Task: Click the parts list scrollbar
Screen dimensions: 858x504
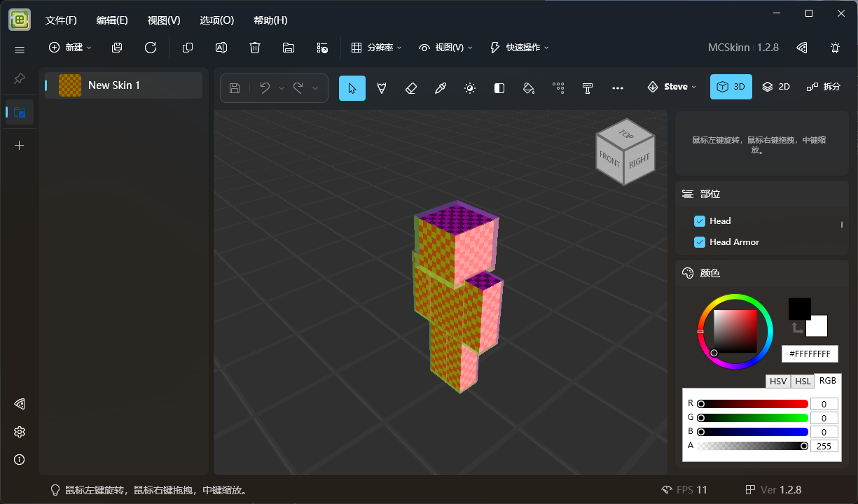Action: (842, 225)
